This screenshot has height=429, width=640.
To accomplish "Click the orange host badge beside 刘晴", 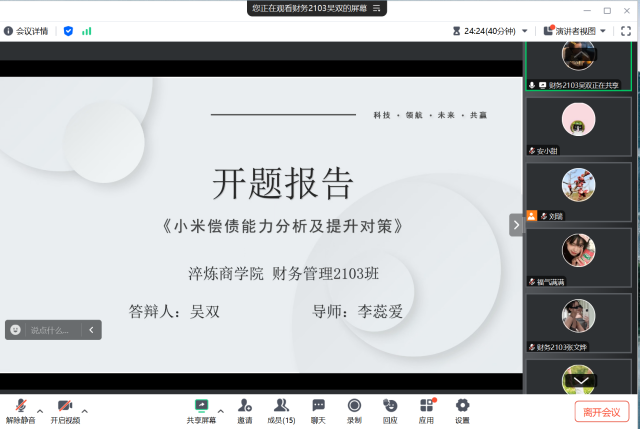I will pos(531,216).
